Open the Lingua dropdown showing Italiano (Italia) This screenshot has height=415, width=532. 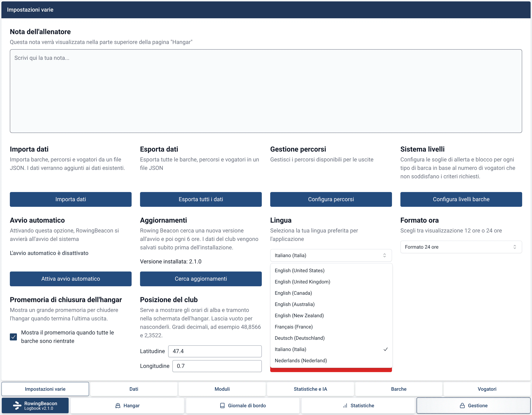(x=331, y=255)
